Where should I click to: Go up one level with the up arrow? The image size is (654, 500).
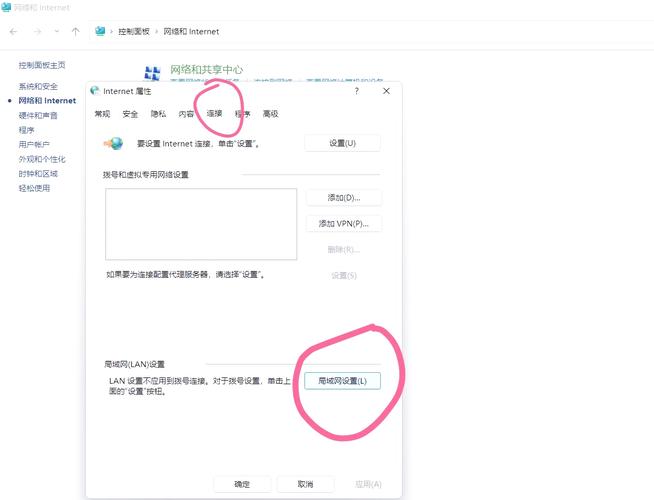click(75, 32)
